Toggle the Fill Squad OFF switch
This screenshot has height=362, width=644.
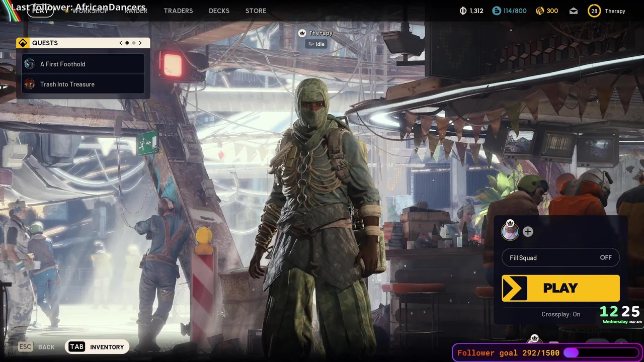pyautogui.click(x=560, y=257)
